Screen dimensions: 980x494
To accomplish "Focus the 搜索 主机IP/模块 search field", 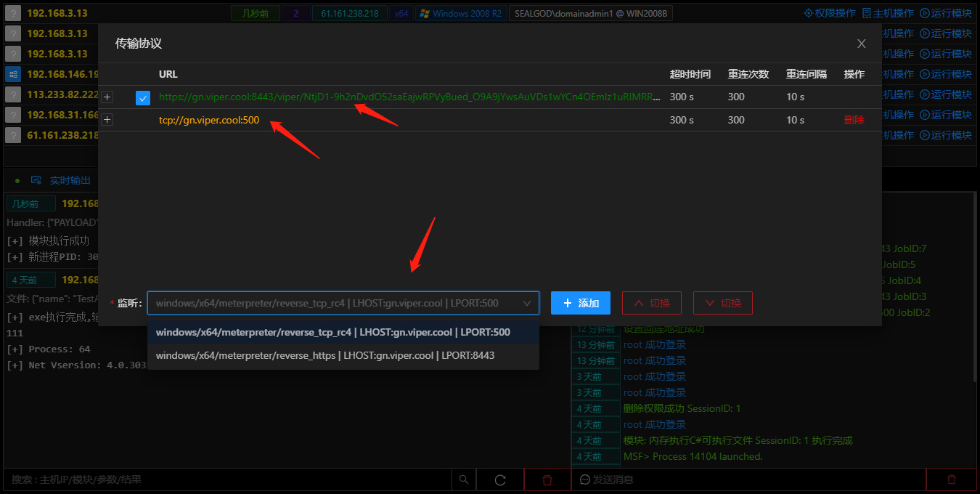I will [228, 479].
